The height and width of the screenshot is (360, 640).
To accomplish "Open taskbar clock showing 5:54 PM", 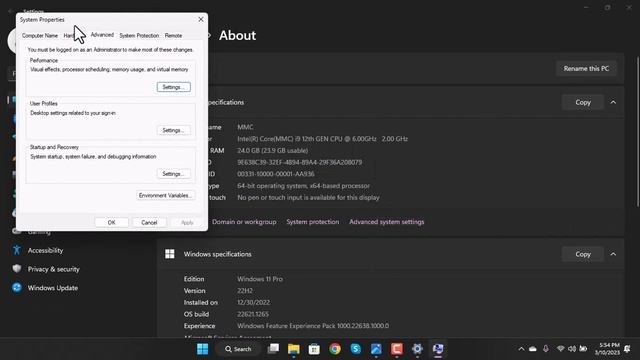I will pos(607,349).
